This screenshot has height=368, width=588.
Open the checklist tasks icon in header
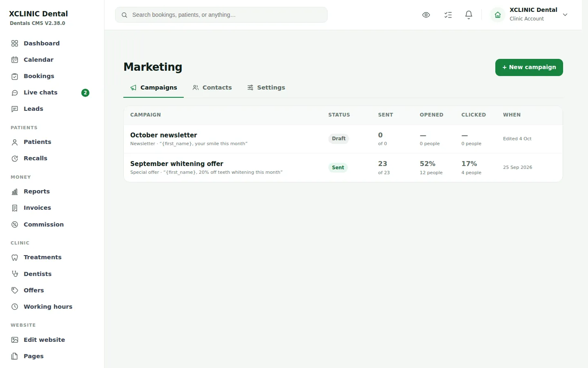coord(448,15)
